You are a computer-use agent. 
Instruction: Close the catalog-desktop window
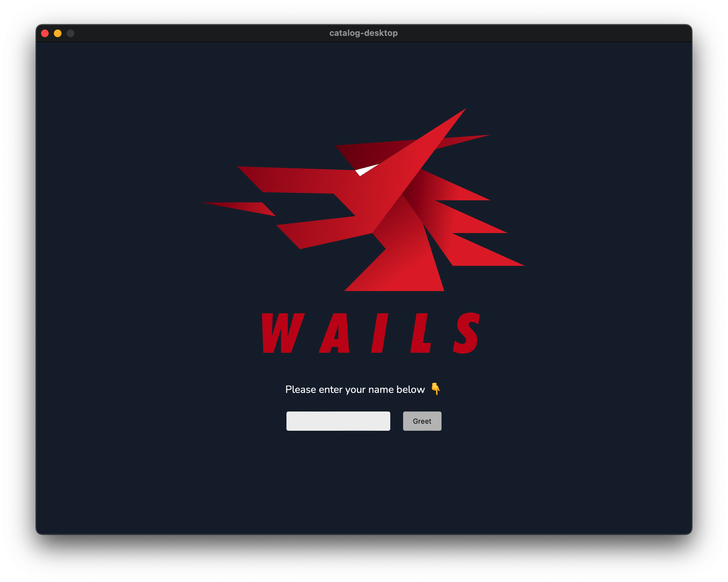[45, 33]
